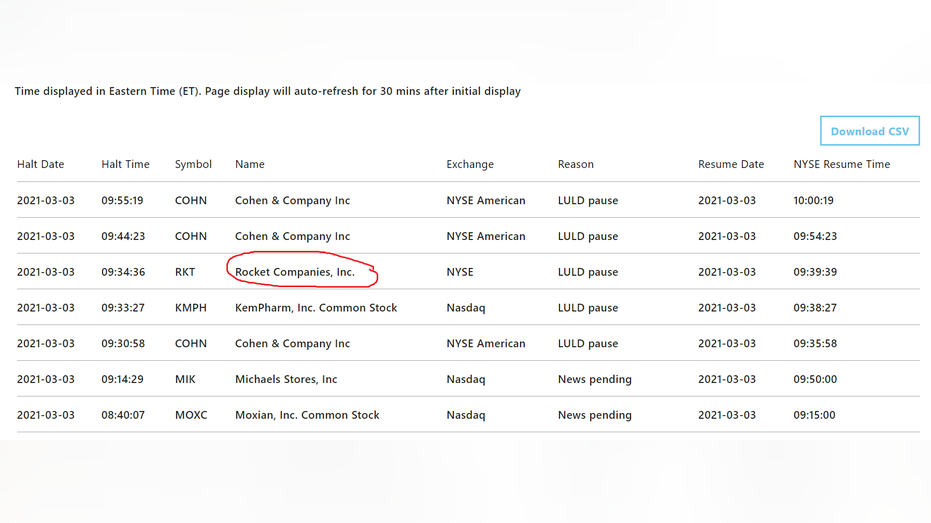
Task: Select KemPharm, Inc. Common Stock name cell
Action: tap(316, 308)
